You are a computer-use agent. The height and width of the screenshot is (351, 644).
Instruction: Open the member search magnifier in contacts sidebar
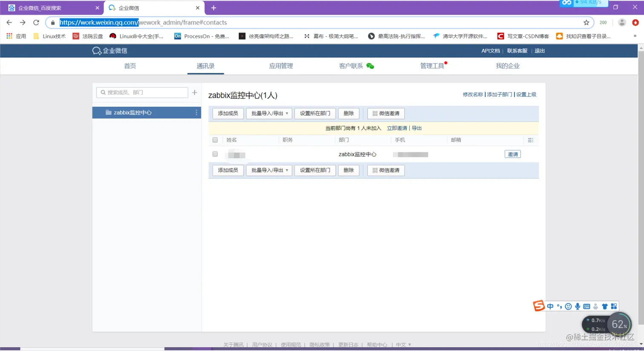(x=102, y=92)
